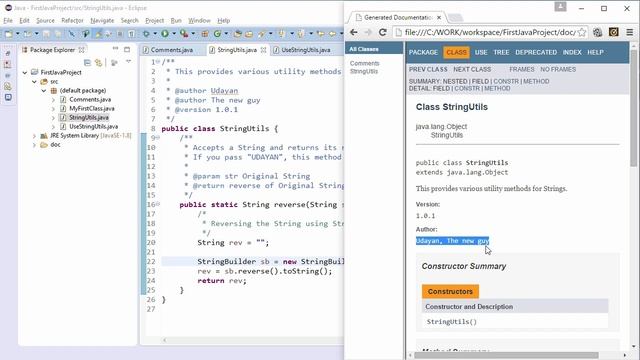Click Javadoc page horizontal scrollbar
The width and height of the screenshot is (640, 360).
coord(506,355)
